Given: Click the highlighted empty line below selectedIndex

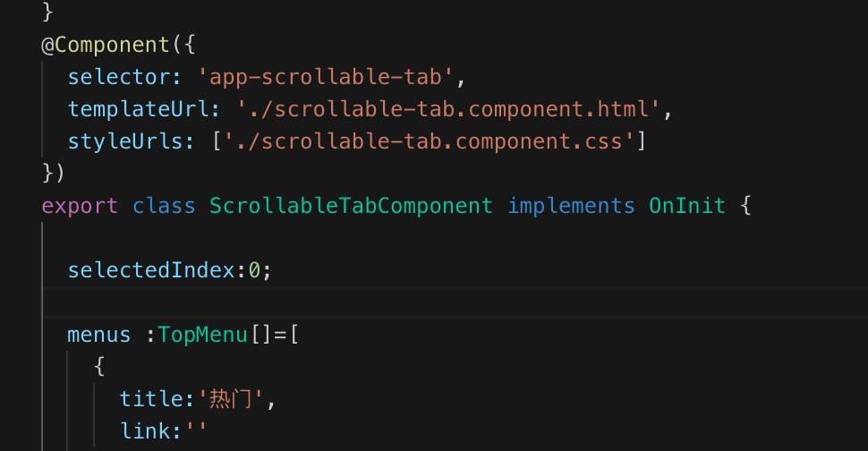Looking at the screenshot, I should tap(447, 302).
